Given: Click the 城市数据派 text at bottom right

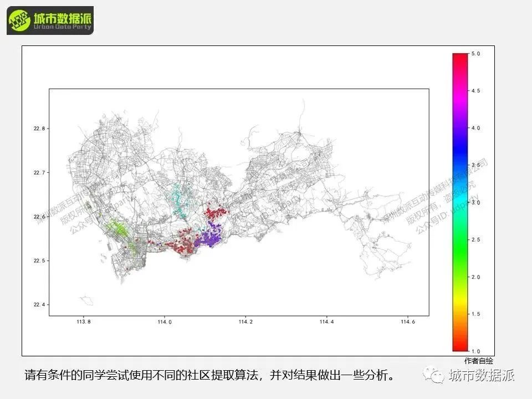Looking at the screenshot, I should 482,375.
